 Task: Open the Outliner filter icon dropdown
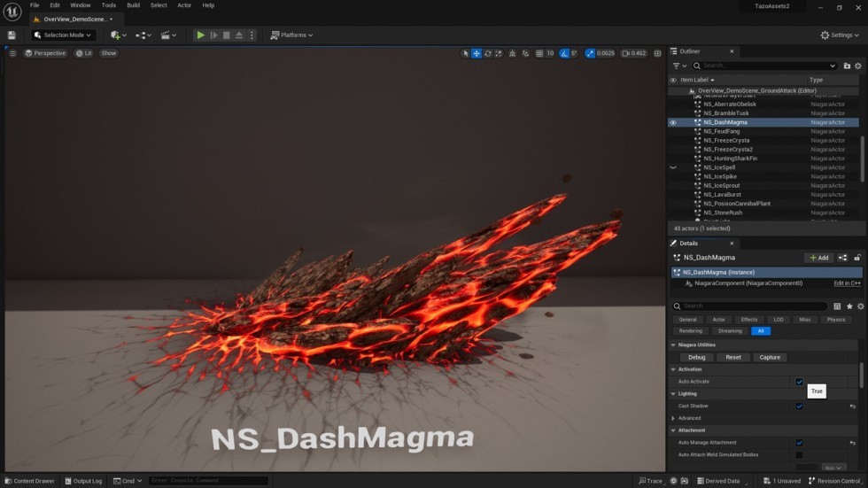[x=679, y=66]
